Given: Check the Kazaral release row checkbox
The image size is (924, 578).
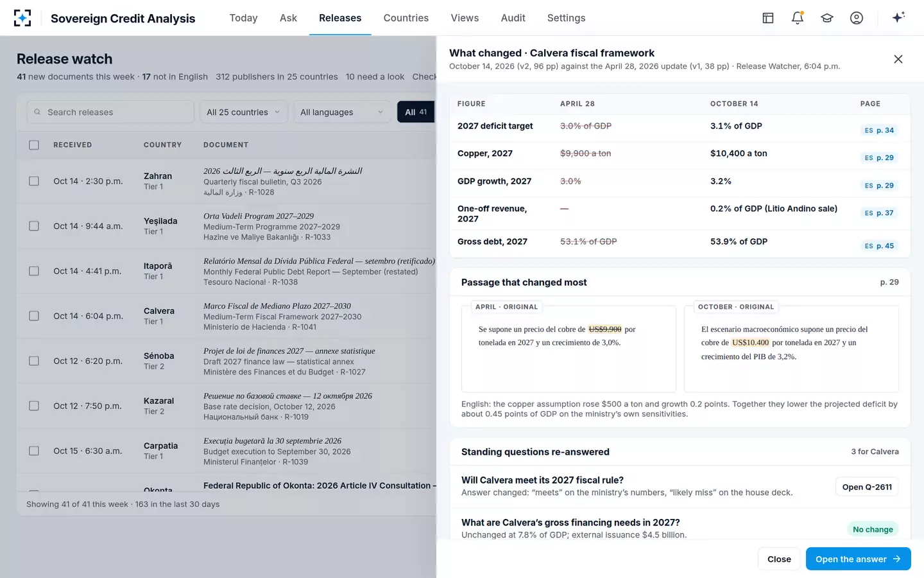Looking at the screenshot, I should pyautogui.click(x=34, y=406).
